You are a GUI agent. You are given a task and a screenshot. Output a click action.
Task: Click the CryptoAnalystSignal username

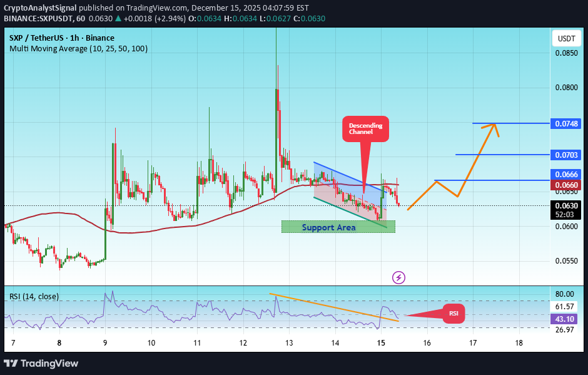point(39,8)
